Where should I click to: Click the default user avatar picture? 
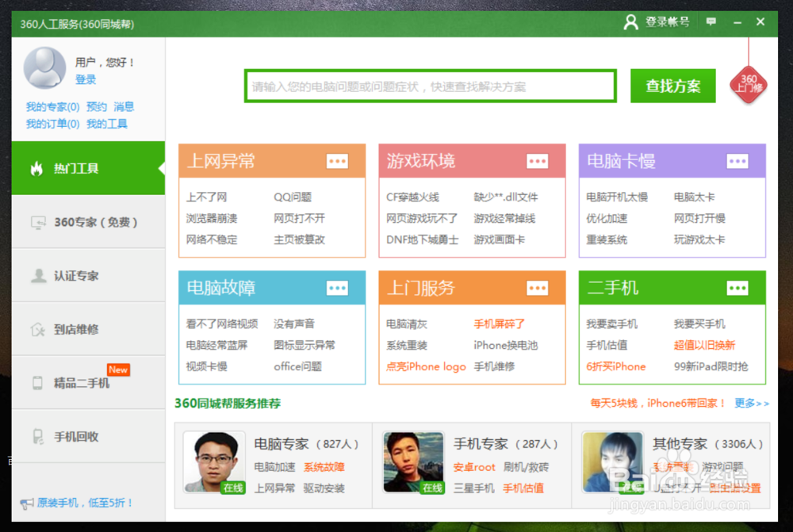click(45, 67)
